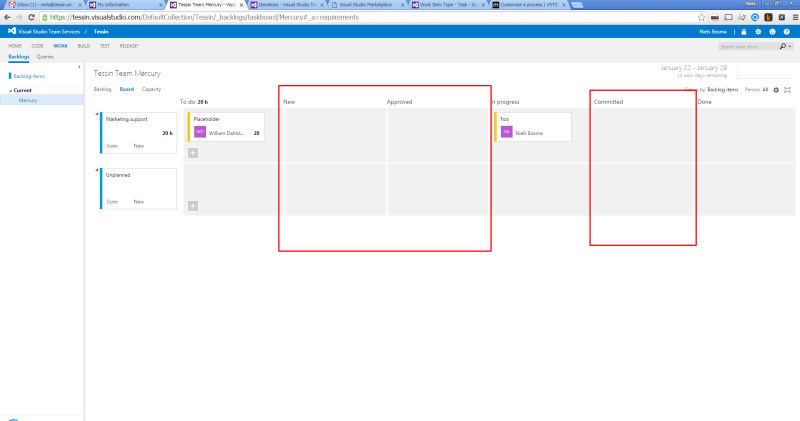Reload the current page
The height and width of the screenshot is (421, 800).
point(32,17)
